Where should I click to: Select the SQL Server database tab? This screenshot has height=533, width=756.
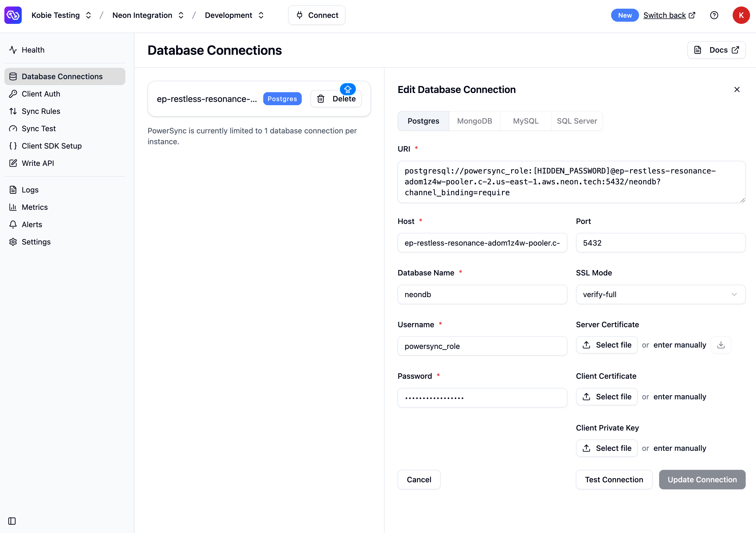click(577, 121)
